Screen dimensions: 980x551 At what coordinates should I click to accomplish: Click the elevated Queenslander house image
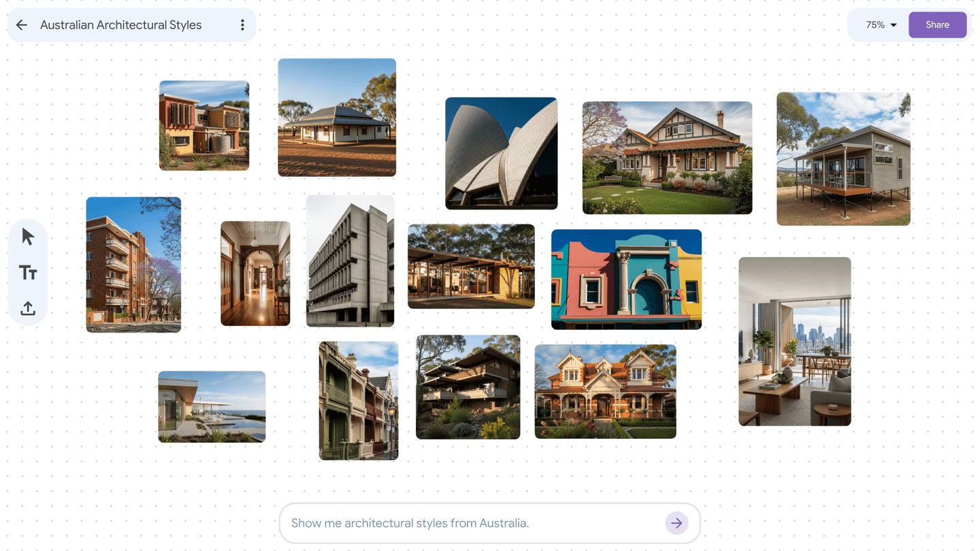[x=843, y=159]
